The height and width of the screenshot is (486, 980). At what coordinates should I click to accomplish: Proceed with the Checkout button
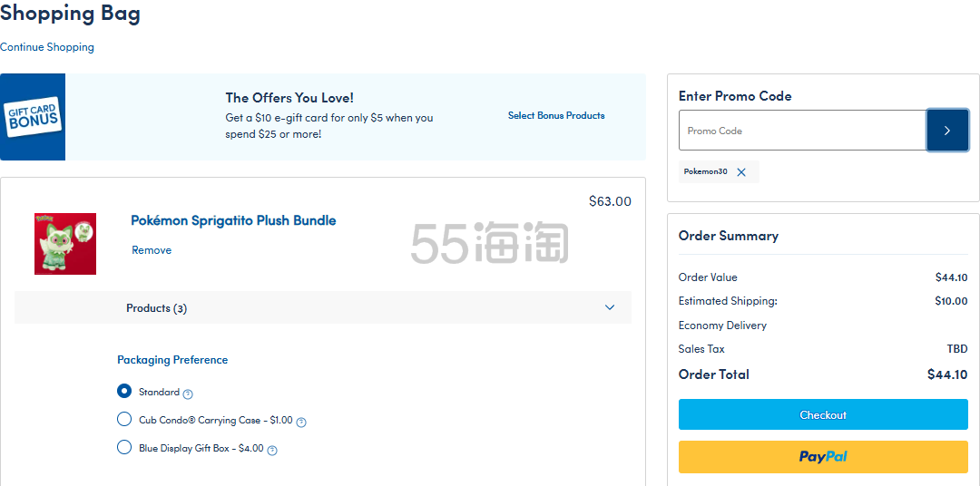823,414
